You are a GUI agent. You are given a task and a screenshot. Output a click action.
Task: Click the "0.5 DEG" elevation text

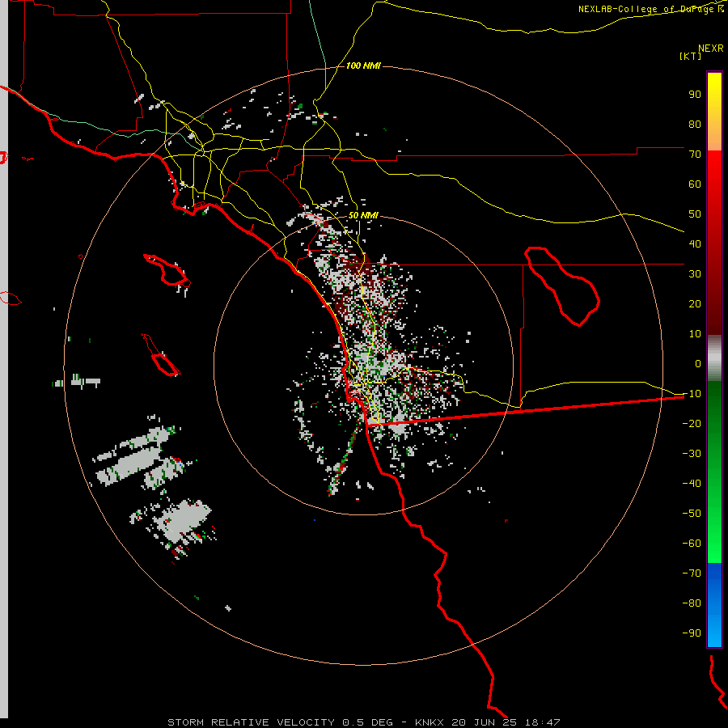coord(368,722)
